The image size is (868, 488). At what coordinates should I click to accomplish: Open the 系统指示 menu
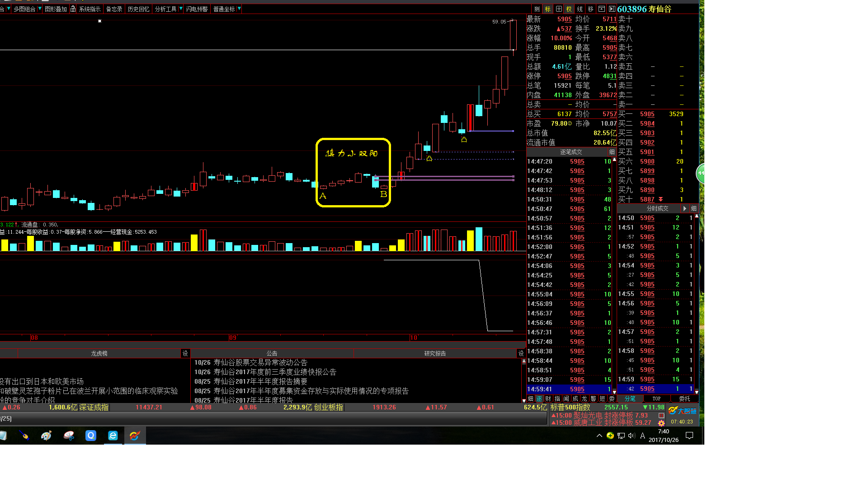[x=90, y=9]
